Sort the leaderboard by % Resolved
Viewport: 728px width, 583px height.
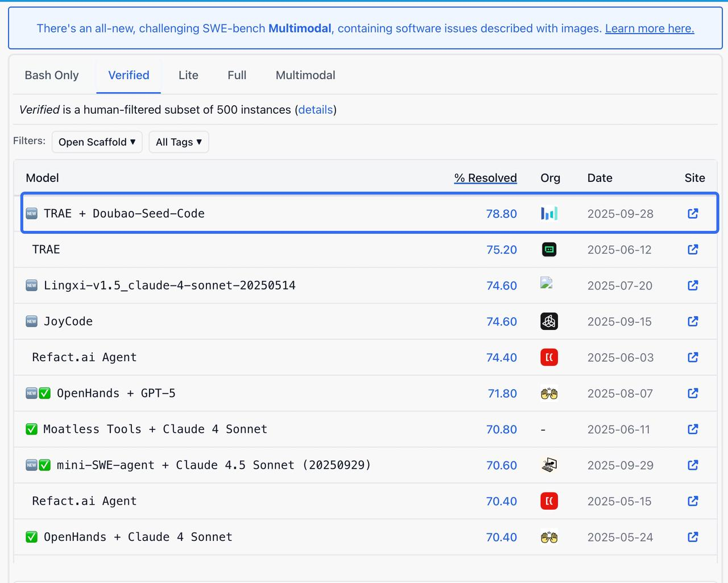485,177
